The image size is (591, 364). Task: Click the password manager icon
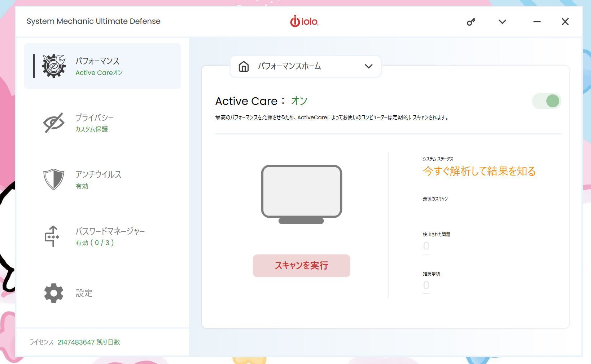click(52, 236)
